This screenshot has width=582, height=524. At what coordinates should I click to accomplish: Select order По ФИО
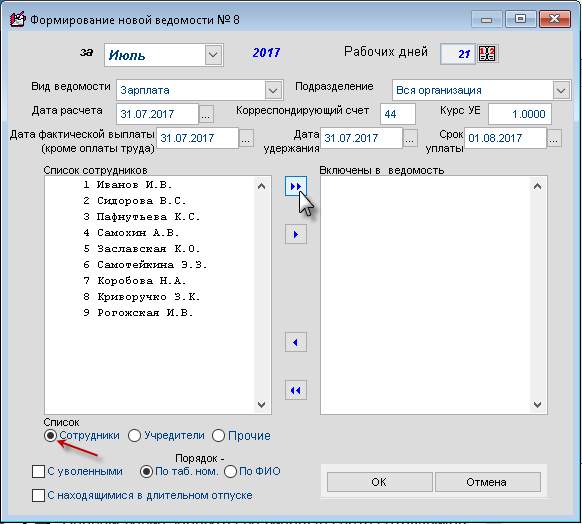point(230,471)
